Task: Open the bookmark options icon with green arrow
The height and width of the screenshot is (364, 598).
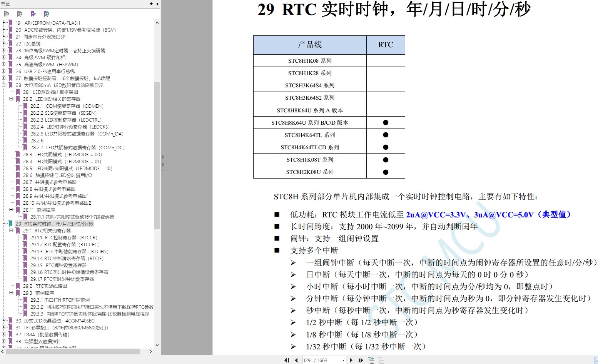Action: pyautogui.click(x=47, y=14)
